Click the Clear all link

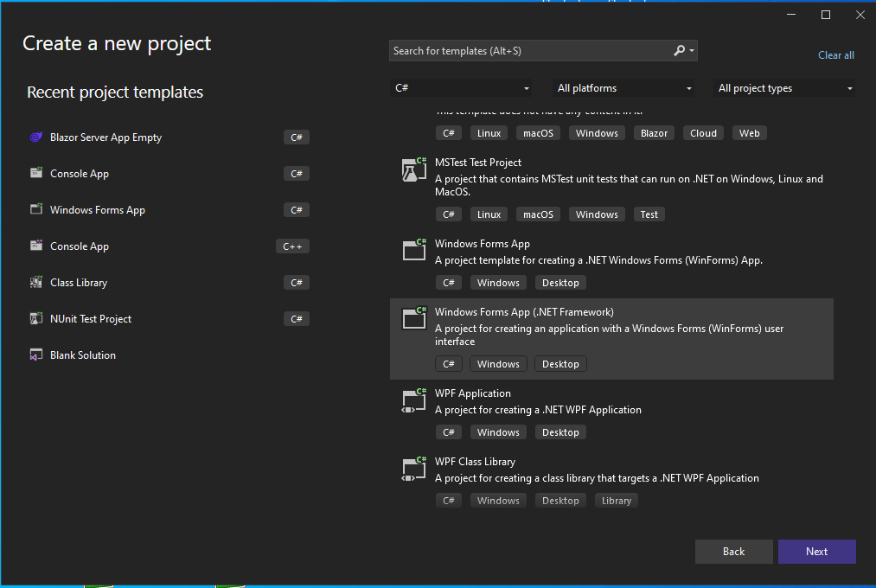coord(835,55)
